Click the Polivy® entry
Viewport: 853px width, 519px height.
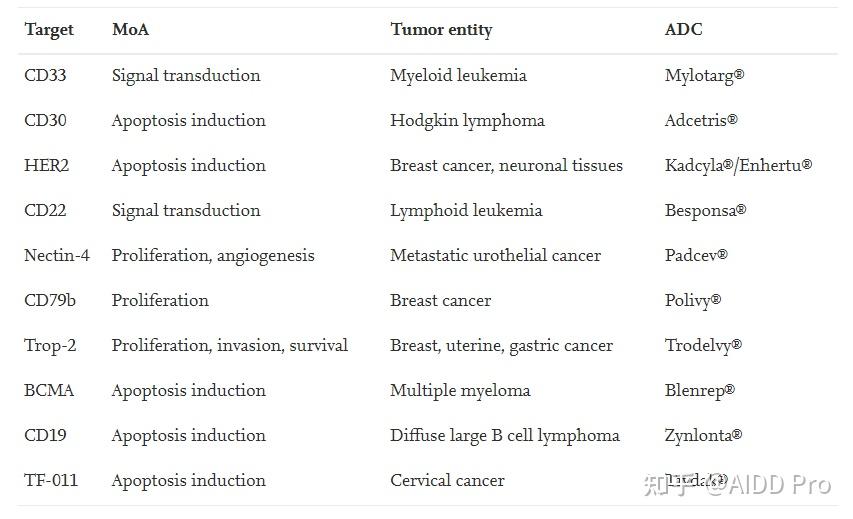coord(692,300)
